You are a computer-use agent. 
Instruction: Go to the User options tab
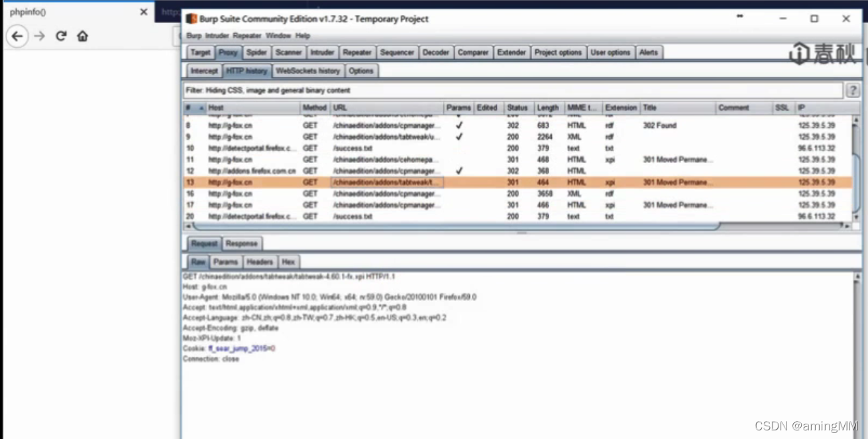610,52
